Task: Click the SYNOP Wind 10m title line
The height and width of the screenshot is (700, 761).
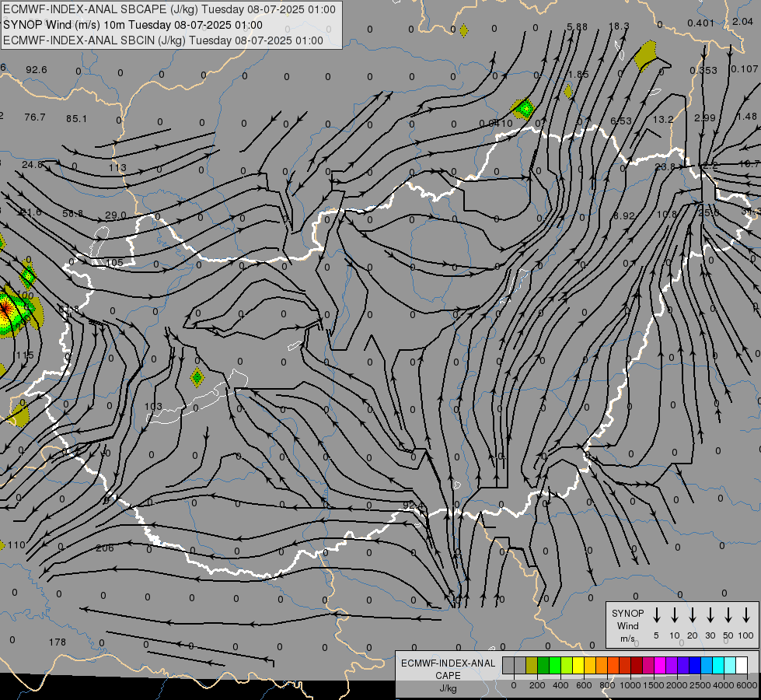Action: pos(133,25)
